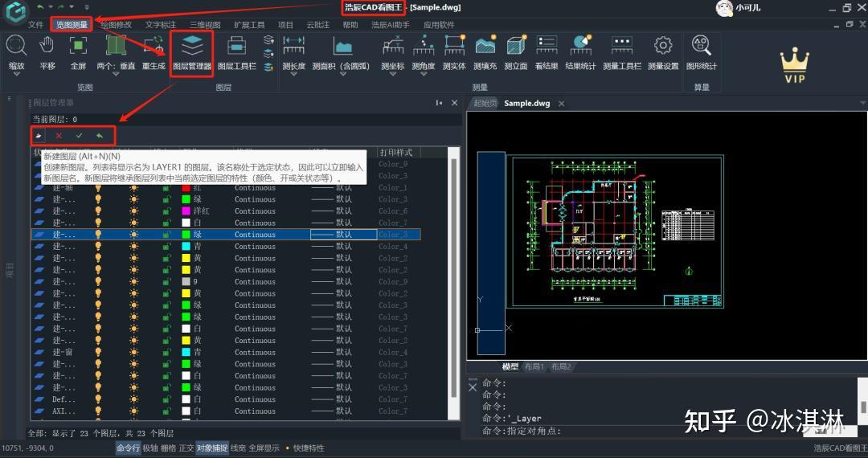This screenshot has height=458, width=868.
Task: Toggle the freeze sun icon on Def... layer
Action: tap(133, 399)
